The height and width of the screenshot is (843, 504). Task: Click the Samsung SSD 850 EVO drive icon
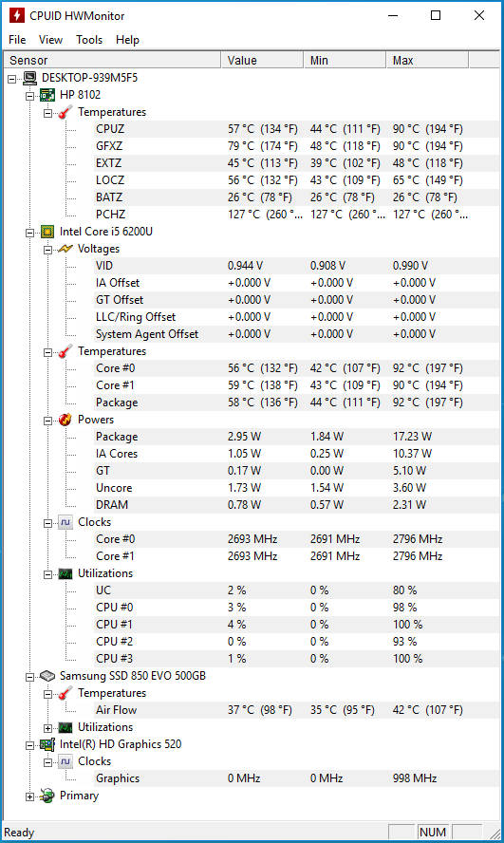[47, 676]
